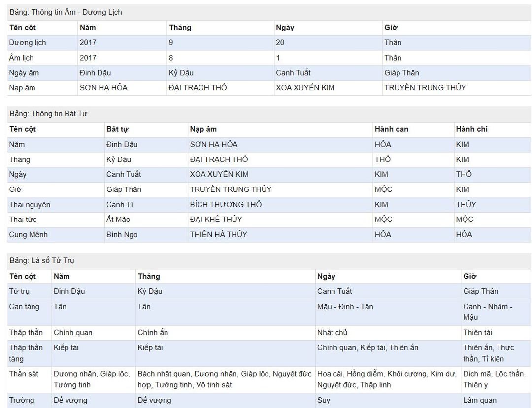Screen dimensions: 532x408
Task: Click the "Bảng: Lá số Tứ Trụ" title
Action: 42,260
